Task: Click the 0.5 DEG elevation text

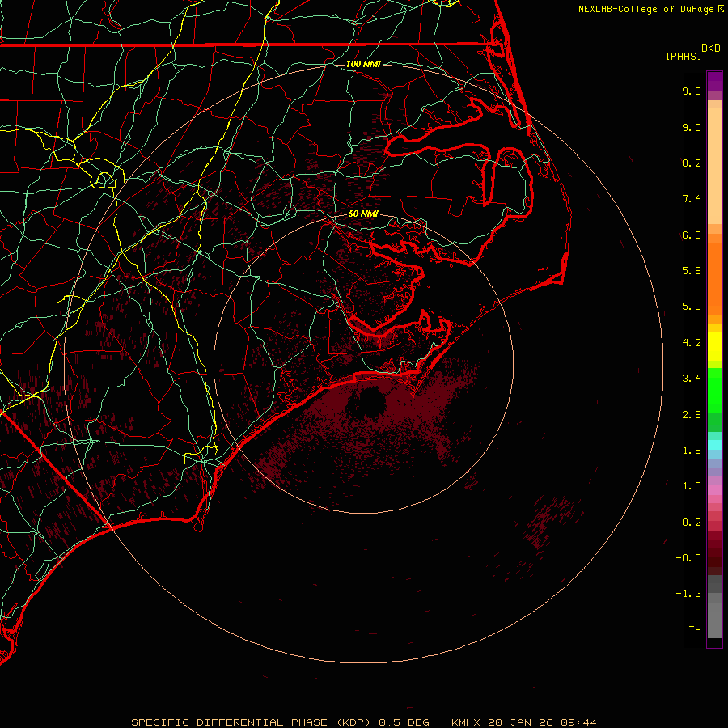Action: click(x=404, y=722)
